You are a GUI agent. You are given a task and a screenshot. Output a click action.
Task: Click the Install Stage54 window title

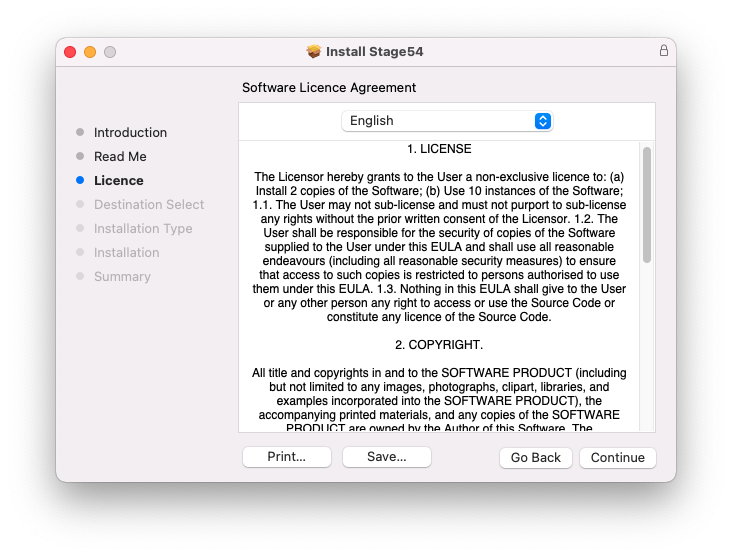coord(374,51)
